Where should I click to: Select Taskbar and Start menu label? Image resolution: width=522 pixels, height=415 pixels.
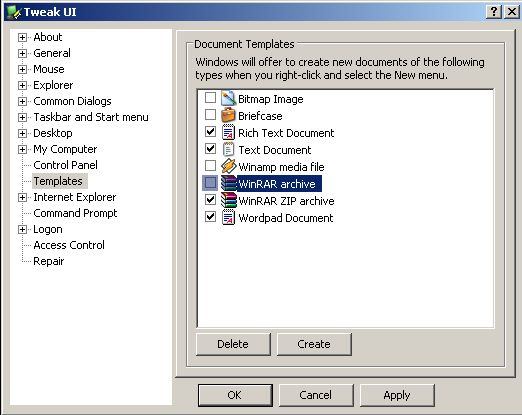pyautogui.click(x=91, y=117)
